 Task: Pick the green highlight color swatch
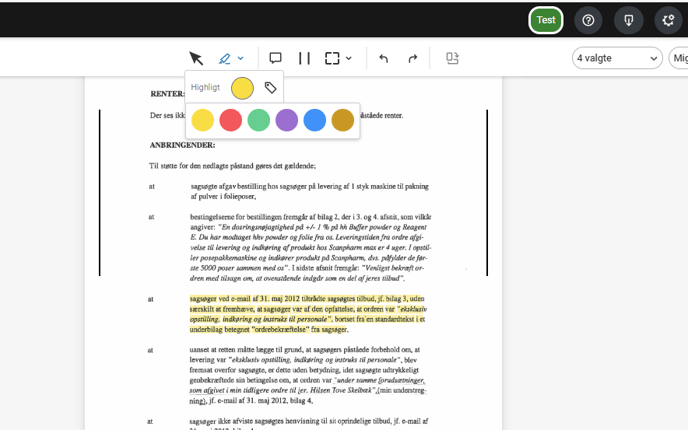258,120
